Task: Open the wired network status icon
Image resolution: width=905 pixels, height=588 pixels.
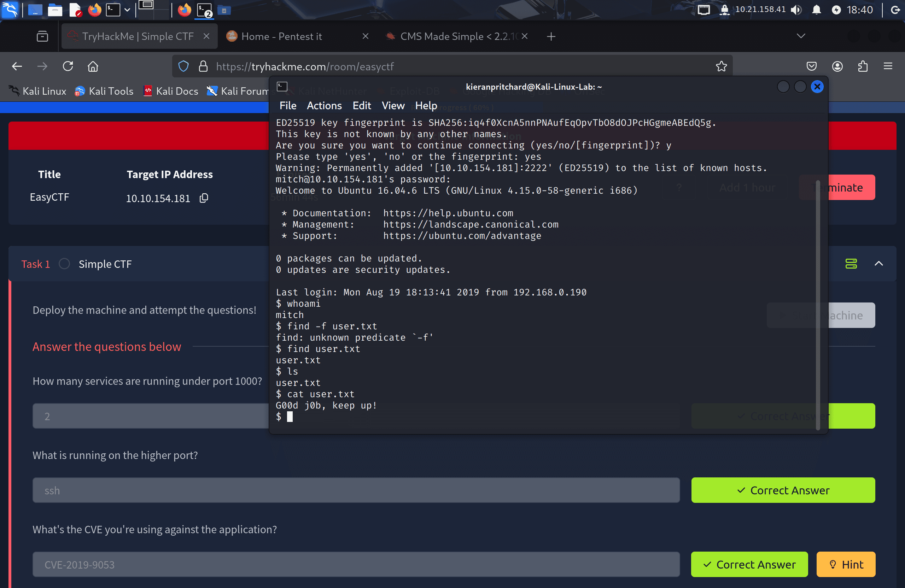Action: pyautogui.click(x=703, y=10)
